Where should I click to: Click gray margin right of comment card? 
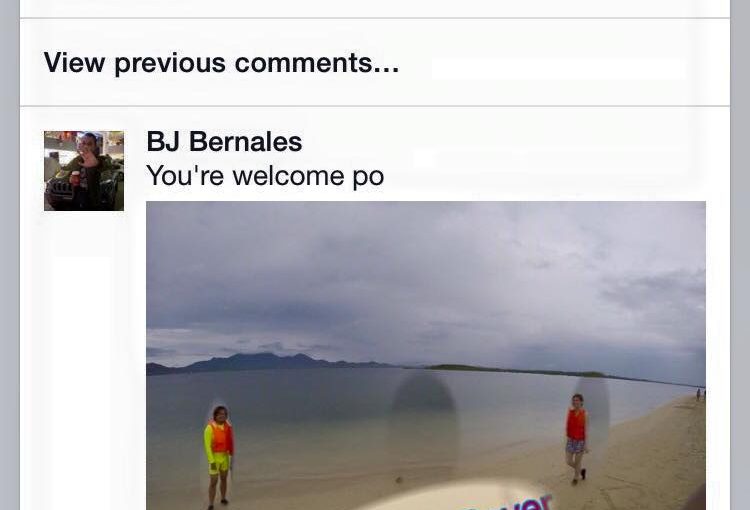point(740,255)
